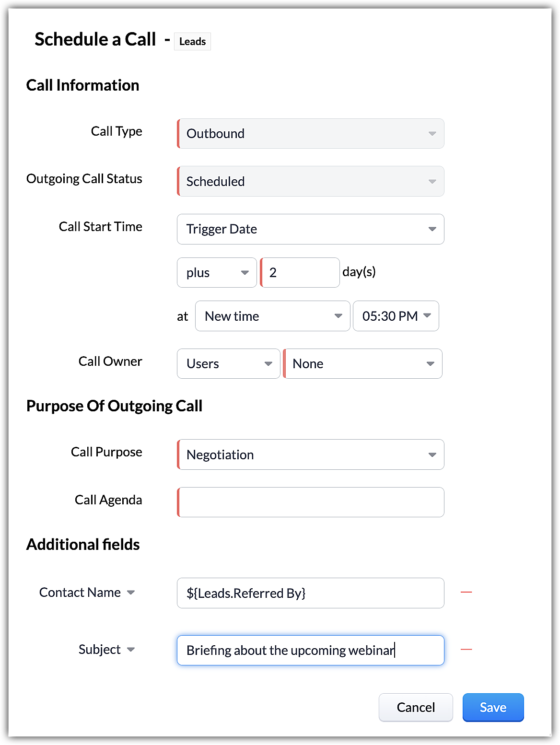This screenshot has height=745, width=560.
Task: Expand the Trigger Date dropdown
Action: [x=310, y=229]
